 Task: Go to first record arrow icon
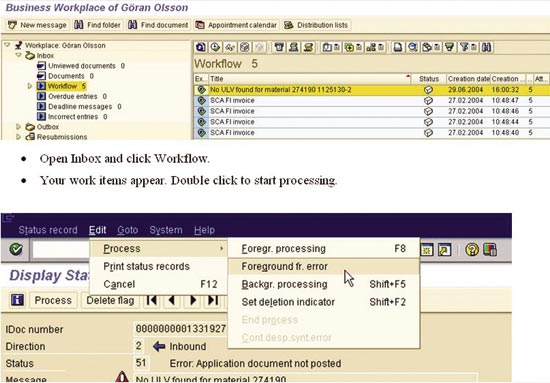(x=151, y=300)
